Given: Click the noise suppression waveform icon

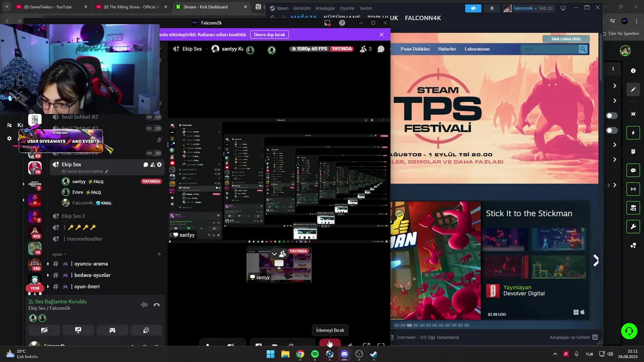Looking at the screenshot, I should (x=144, y=305).
